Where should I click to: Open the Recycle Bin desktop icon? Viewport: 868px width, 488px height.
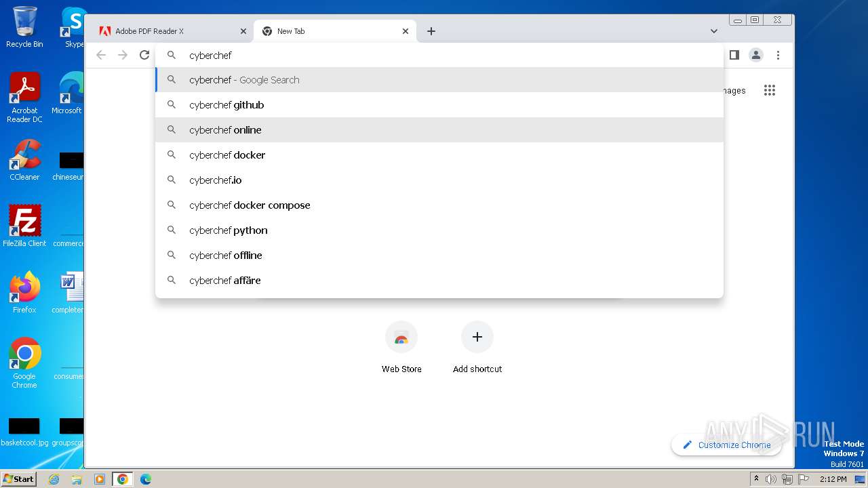pos(24,27)
